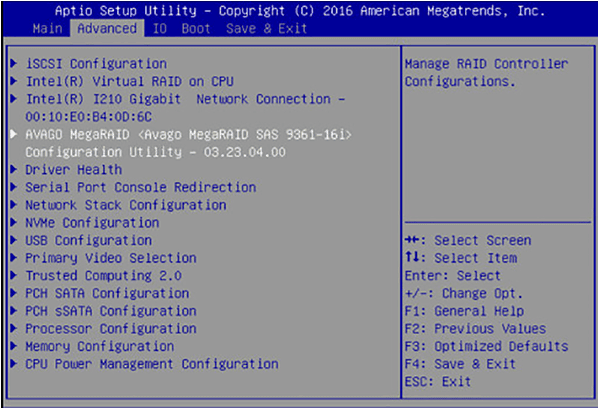
Task: Expand the NVMe Configuration arrow
Action: tap(13, 223)
